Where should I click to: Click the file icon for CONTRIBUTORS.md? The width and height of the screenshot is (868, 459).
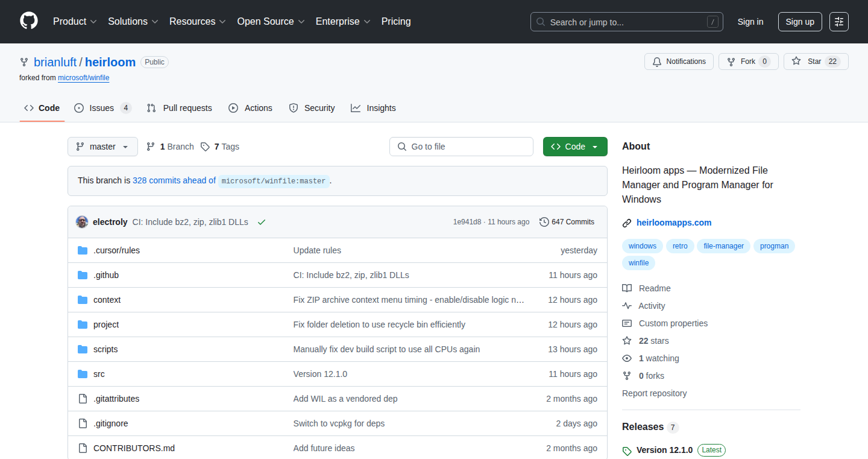83,448
